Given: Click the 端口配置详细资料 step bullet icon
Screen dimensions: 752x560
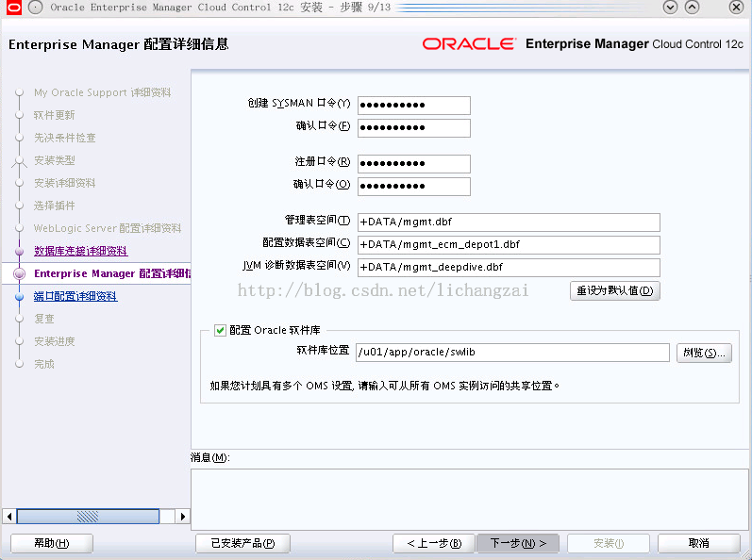Looking at the screenshot, I should coord(19,297).
